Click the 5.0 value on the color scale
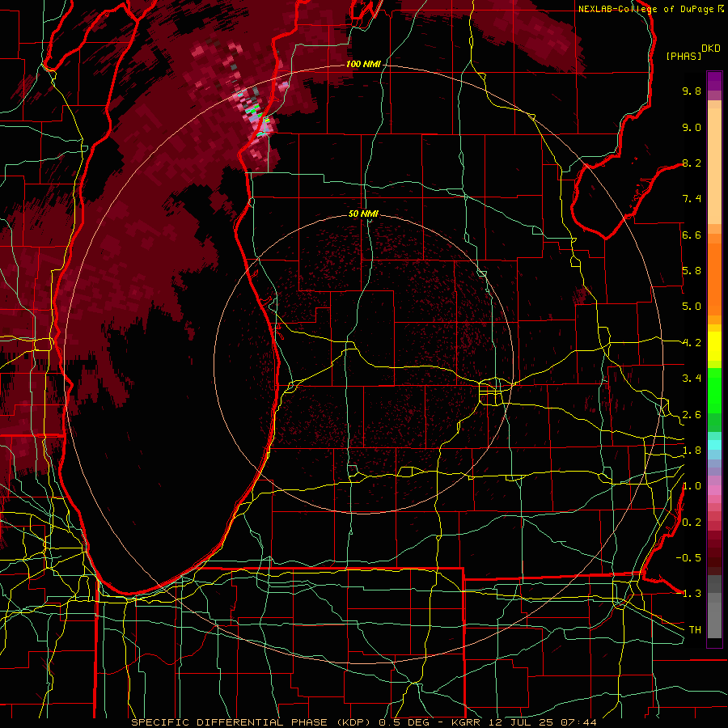The width and height of the screenshot is (728, 728). 692,307
